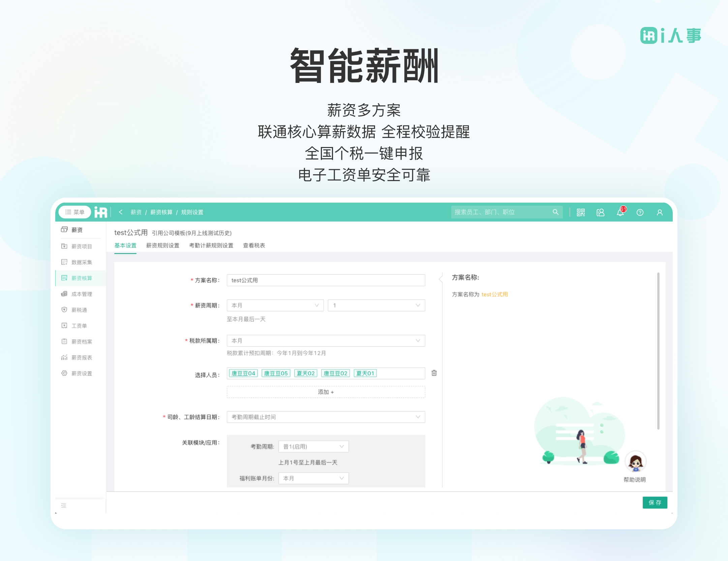Click the 薪资报表 chart icon
The width and height of the screenshot is (728, 561).
64,357
